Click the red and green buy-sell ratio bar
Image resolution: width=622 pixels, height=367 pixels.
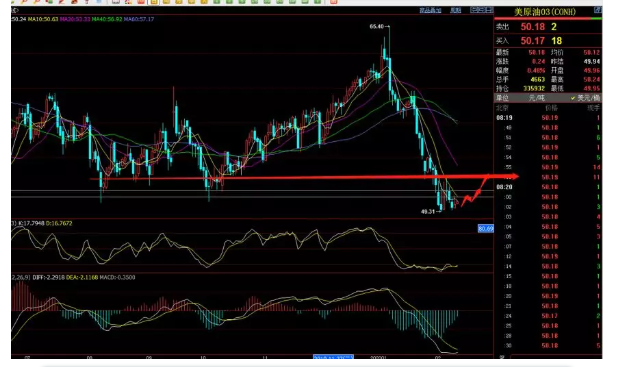pyautogui.click(x=548, y=19)
